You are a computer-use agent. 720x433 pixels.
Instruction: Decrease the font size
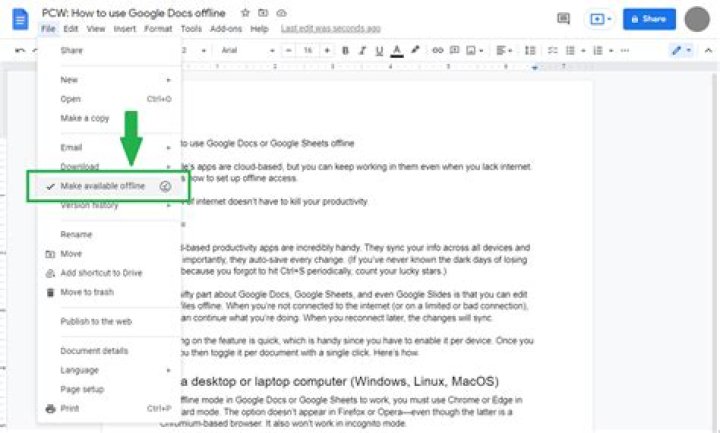click(x=288, y=50)
